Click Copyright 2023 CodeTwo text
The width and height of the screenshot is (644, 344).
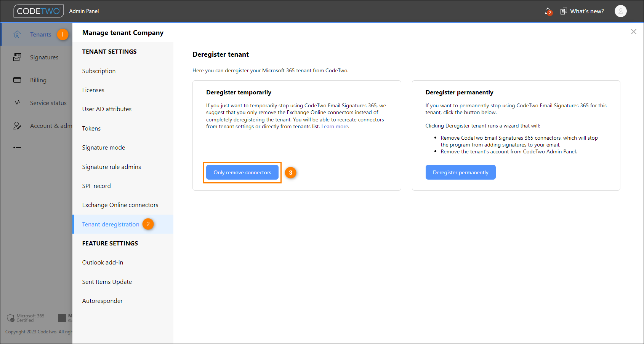39,332
